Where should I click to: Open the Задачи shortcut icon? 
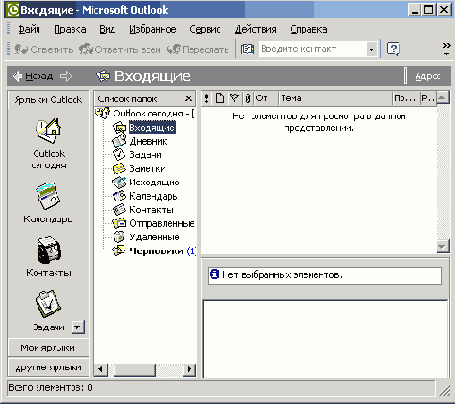(48, 304)
